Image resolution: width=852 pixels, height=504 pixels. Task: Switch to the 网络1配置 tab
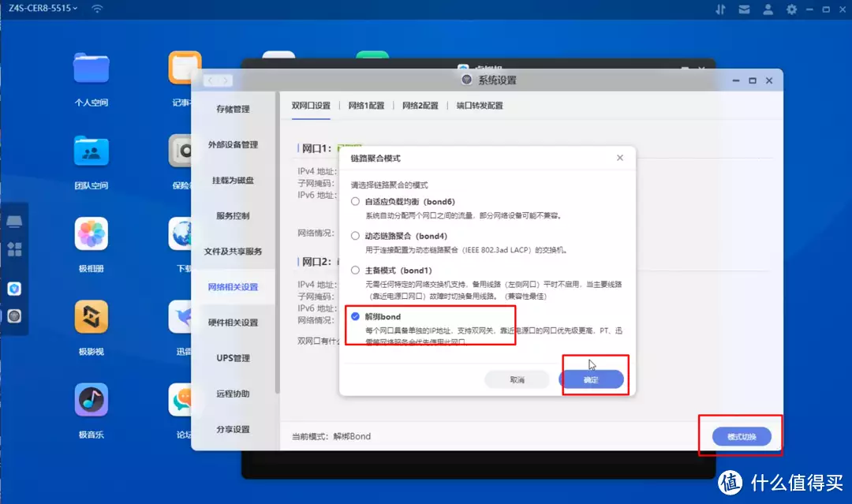click(x=366, y=106)
